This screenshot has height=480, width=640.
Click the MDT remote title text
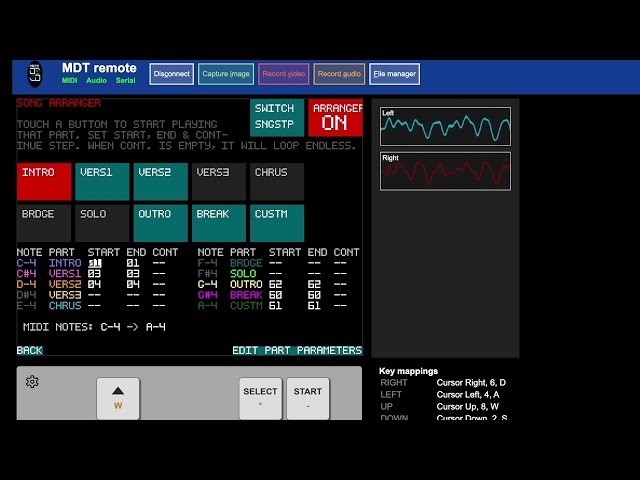99,68
